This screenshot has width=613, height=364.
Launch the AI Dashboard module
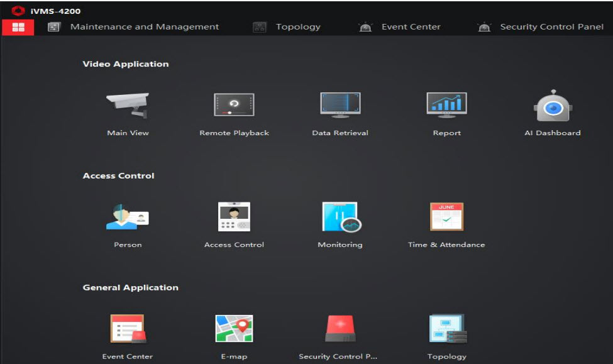click(x=552, y=106)
